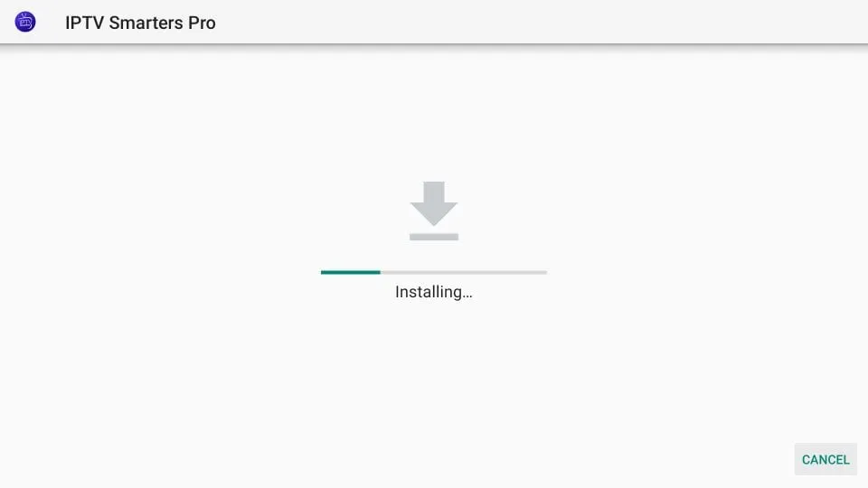Image resolution: width=868 pixels, height=488 pixels.
Task: Click the green filled portion of progress bar
Action: [351, 272]
